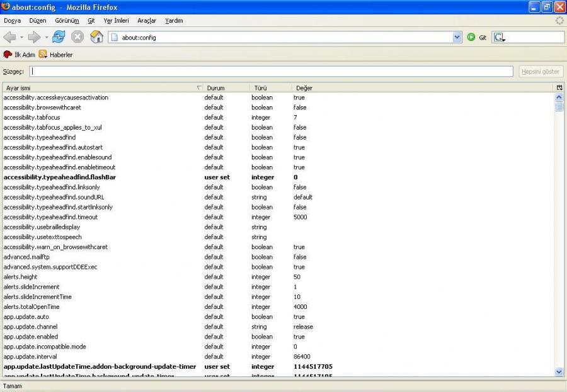This screenshot has height=392, width=567.
Task: Expand the address bar URL dropdown
Action: click(457, 37)
